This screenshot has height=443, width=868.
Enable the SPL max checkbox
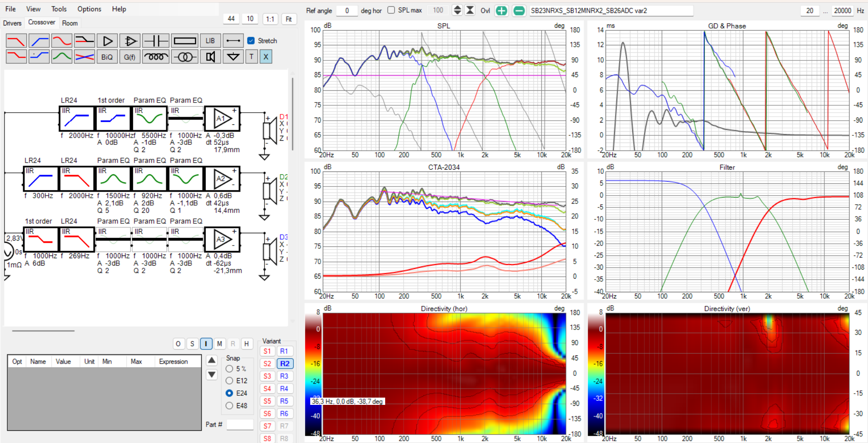(x=391, y=10)
